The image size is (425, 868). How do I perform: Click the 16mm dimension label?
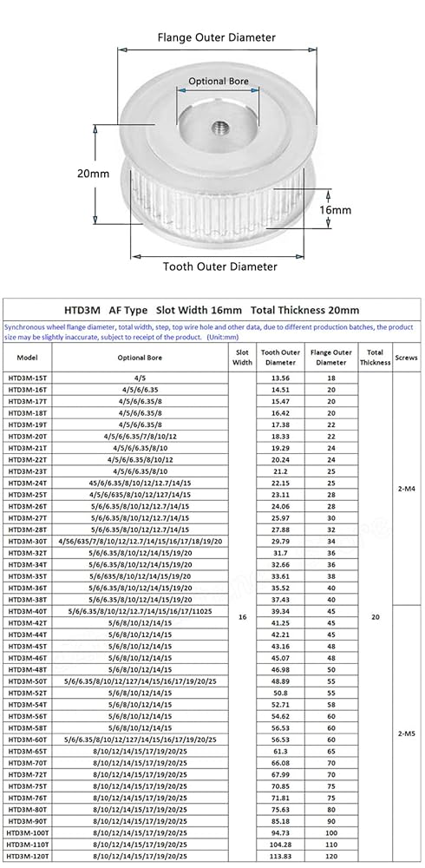tap(336, 210)
